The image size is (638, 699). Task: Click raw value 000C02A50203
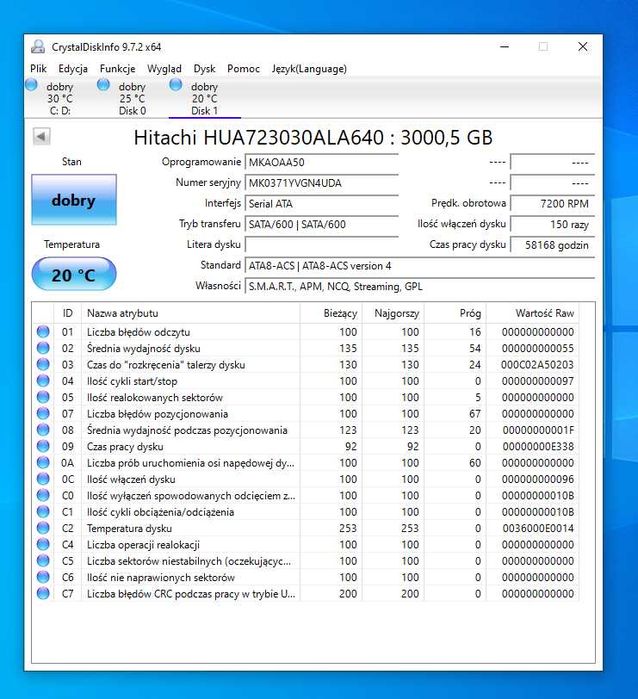coord(537,365)
